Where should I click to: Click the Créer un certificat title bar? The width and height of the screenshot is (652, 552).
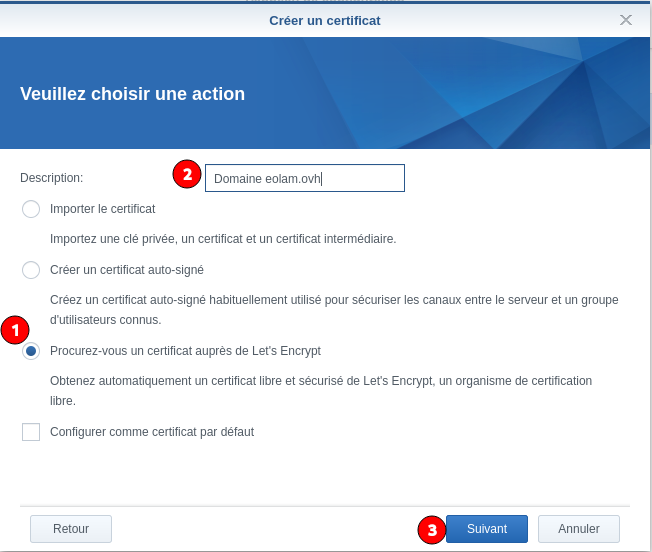pos(325,20)
